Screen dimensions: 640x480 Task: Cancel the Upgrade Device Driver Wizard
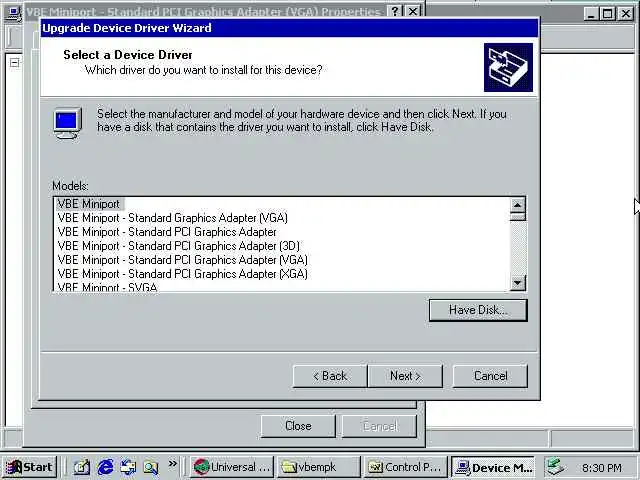[x=490, y=376]
